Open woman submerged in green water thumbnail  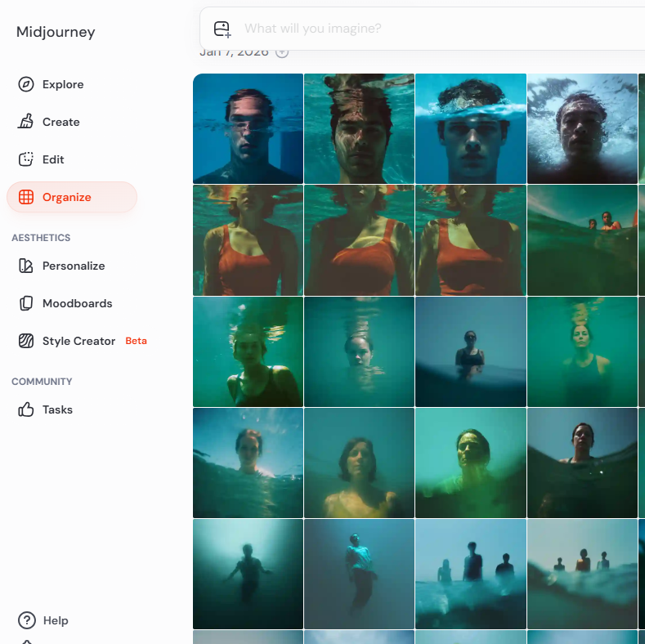(x=582, y=351)
